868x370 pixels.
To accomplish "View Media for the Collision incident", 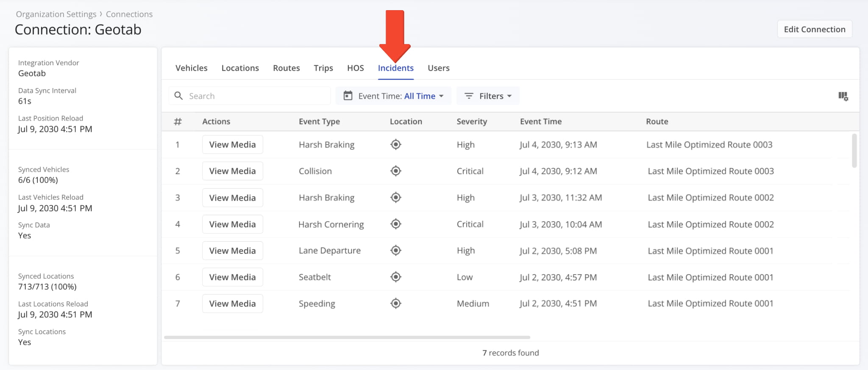I will tap(232, 171).
